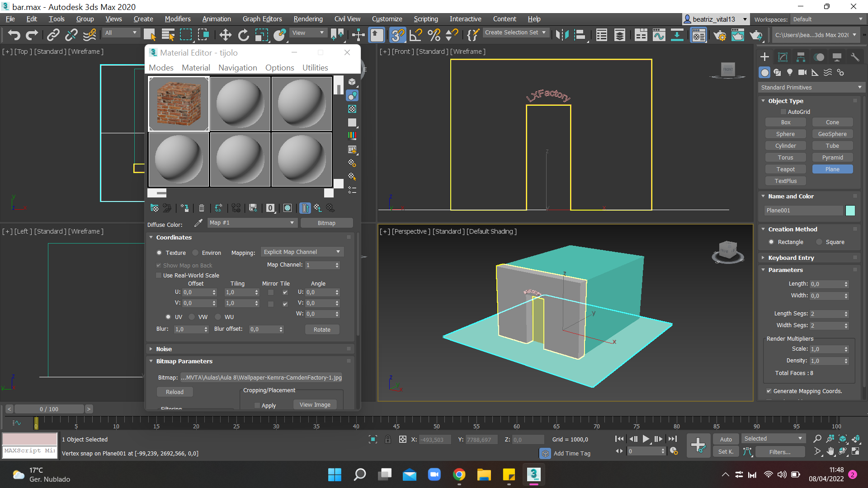
Task: Open Create Selection Set dropdown
Action: 515,33
